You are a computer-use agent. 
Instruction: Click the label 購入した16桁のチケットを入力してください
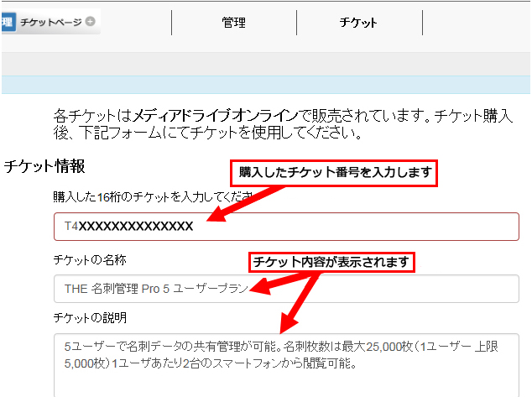click(154, 196)
